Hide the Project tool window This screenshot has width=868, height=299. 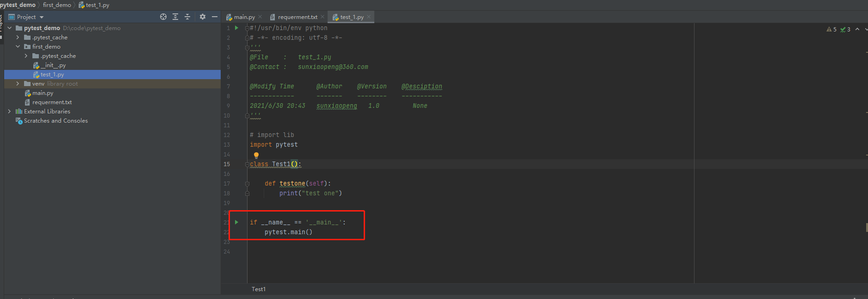(215, 17)
